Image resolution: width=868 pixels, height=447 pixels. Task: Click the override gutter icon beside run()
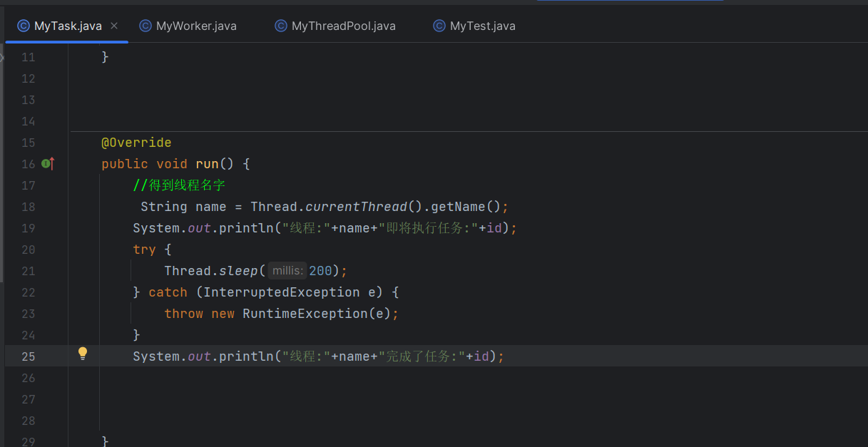pos(48,164)
